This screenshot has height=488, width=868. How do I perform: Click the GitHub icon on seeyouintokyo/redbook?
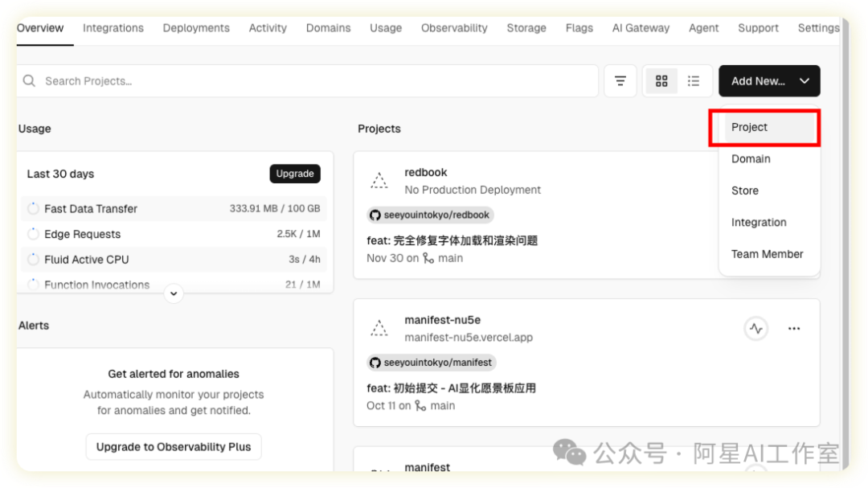click(375, 215)
